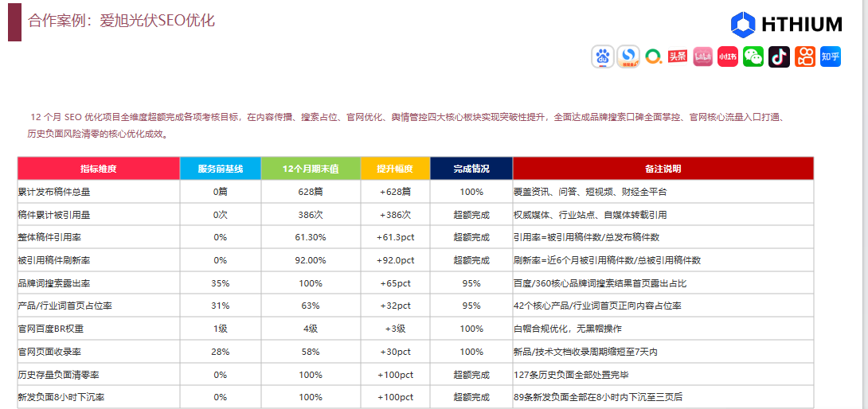Screen dimensions: 868x409
Task: Click the 360 Search green-orange ring icon
Action: coord(654,56)
